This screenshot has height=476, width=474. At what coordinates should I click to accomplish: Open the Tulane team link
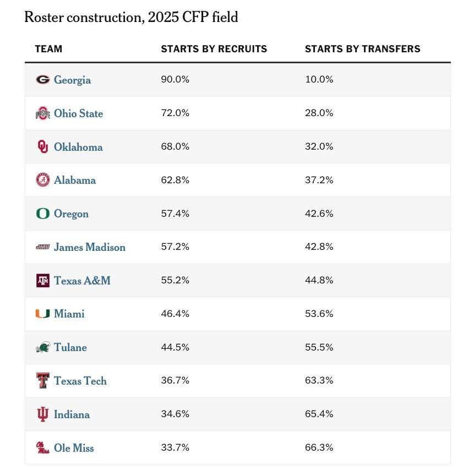(70, 347)
